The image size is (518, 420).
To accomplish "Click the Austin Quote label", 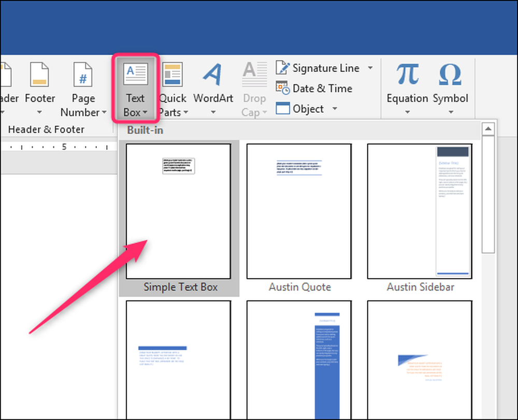I will (x=299, y=287).
